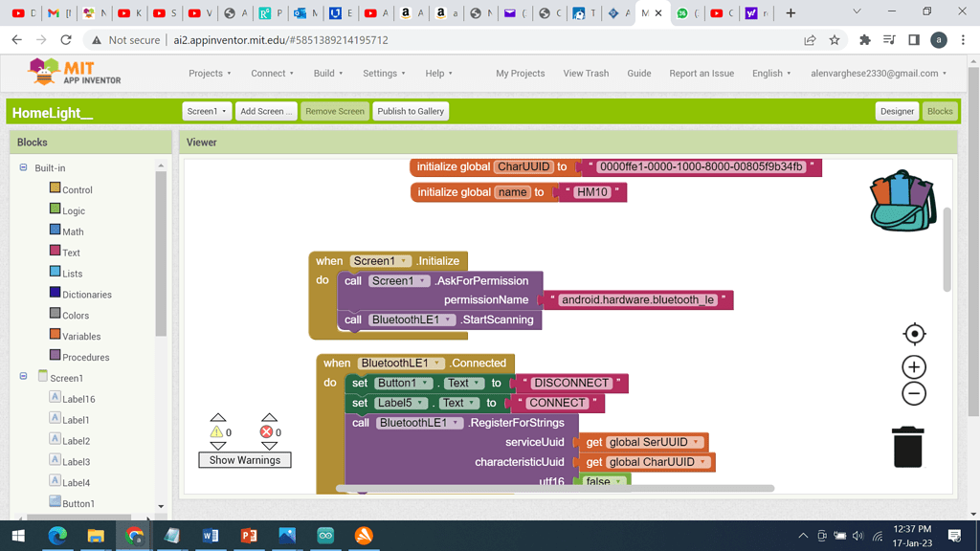Image resolution: width=980 pixels, height=551 pixels.
Task: Toggle warnings with the Show Warnings button
Action: (244, 460)
